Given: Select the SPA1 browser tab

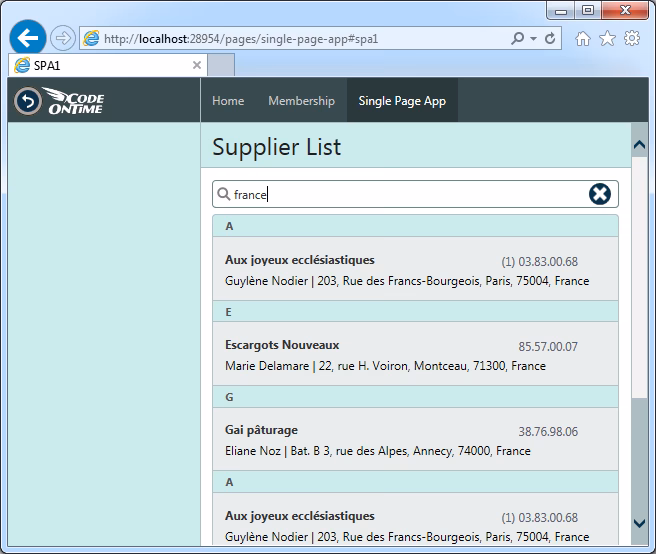Looking at the screenshot, I should click(x=108, y=65).
